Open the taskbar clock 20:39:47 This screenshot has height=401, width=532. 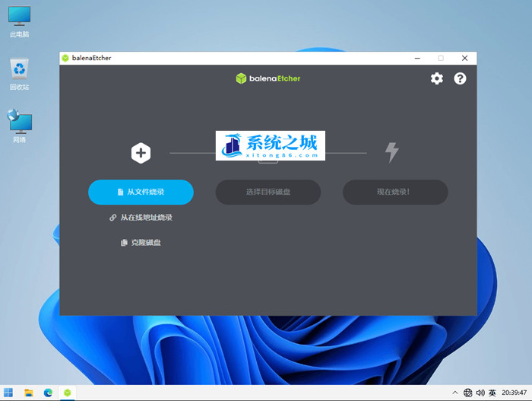[514, 393]
